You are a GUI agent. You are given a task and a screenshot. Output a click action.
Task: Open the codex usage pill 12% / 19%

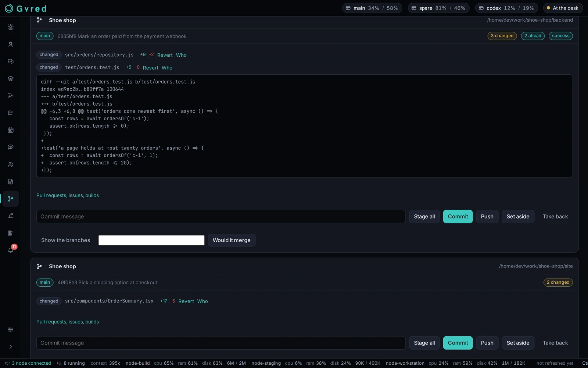click(x=506, y=8)
